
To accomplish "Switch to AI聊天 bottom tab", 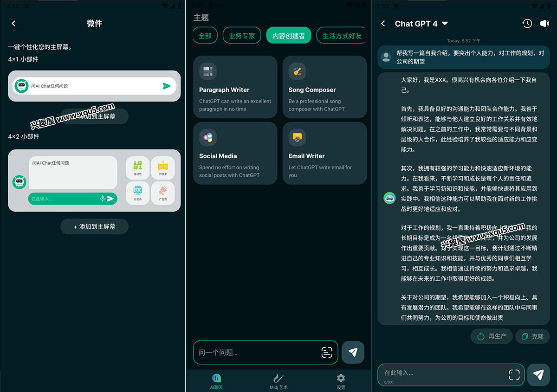I will [x=217, y=381].
